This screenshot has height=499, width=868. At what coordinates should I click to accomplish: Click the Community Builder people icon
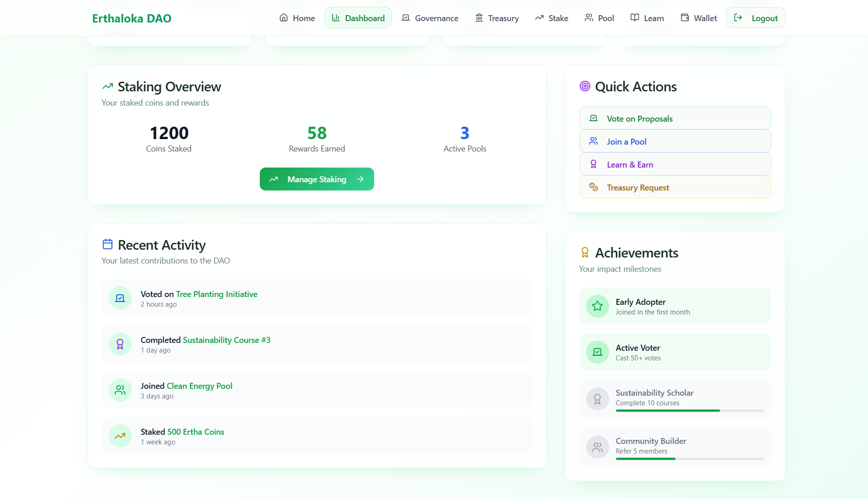[598, 447]
